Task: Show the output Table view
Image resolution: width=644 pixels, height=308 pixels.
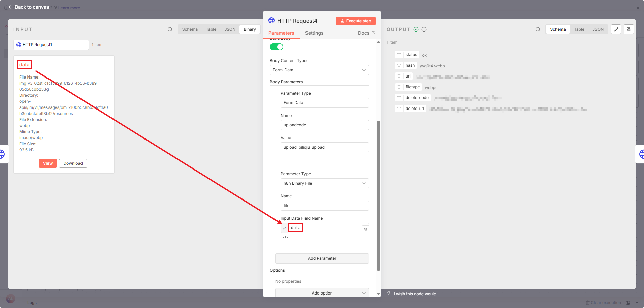Action: tap(579, 29)
